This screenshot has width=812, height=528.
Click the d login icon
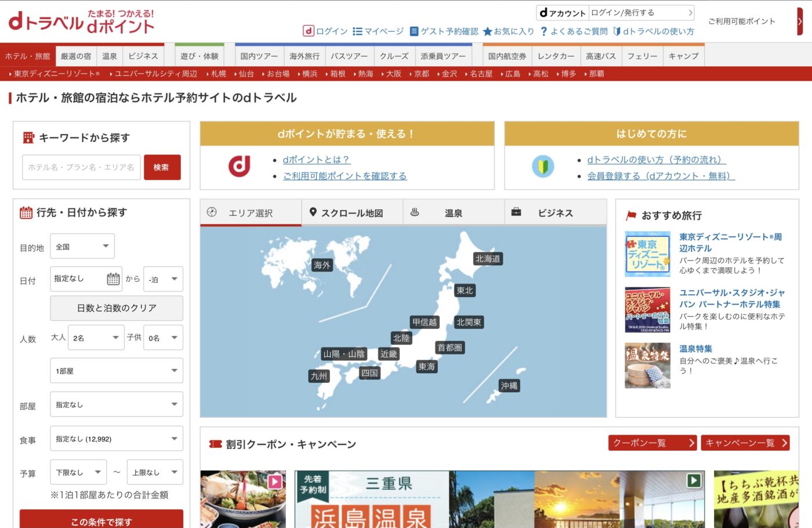(x=309, y=31)
